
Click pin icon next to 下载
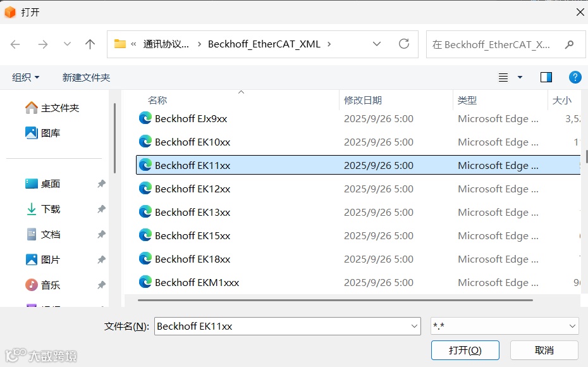click(x=101, y=209)
